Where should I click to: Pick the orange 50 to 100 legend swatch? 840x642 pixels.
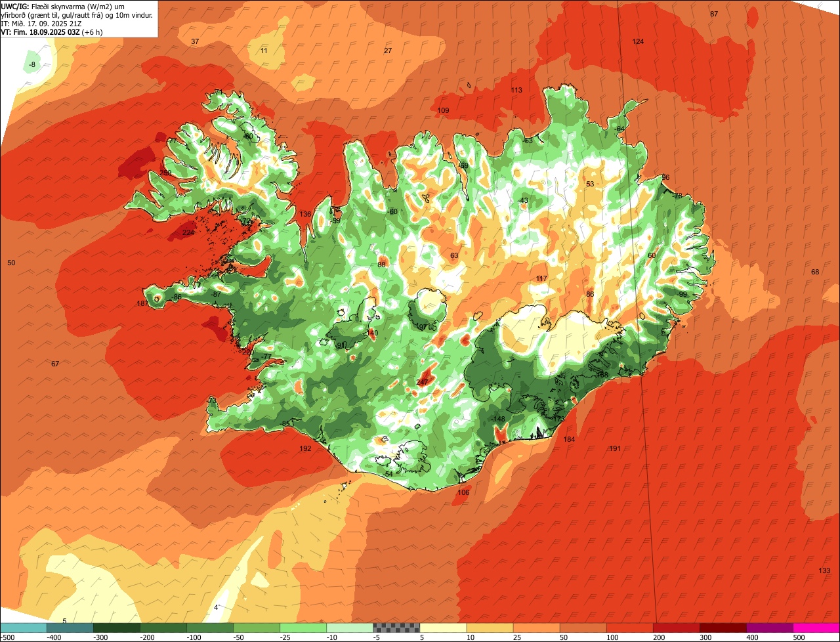pos(583,628)
